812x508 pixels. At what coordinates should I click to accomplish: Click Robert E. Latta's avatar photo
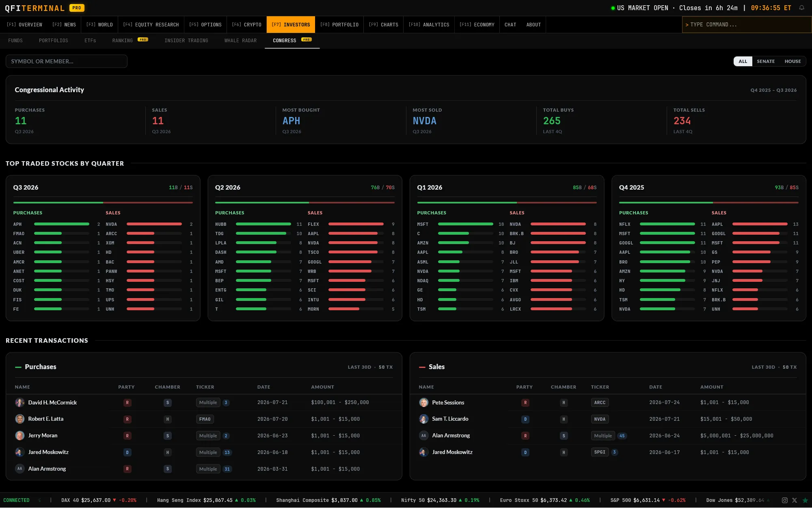coord(19,419)
